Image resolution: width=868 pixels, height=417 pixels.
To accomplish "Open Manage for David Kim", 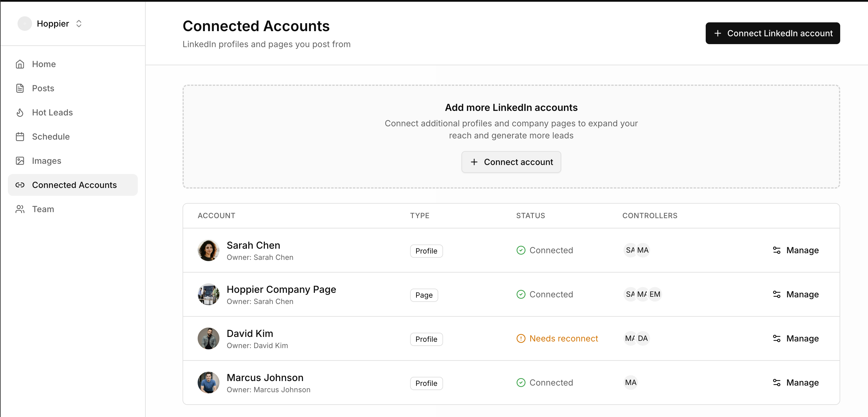I will click(795, 338).
